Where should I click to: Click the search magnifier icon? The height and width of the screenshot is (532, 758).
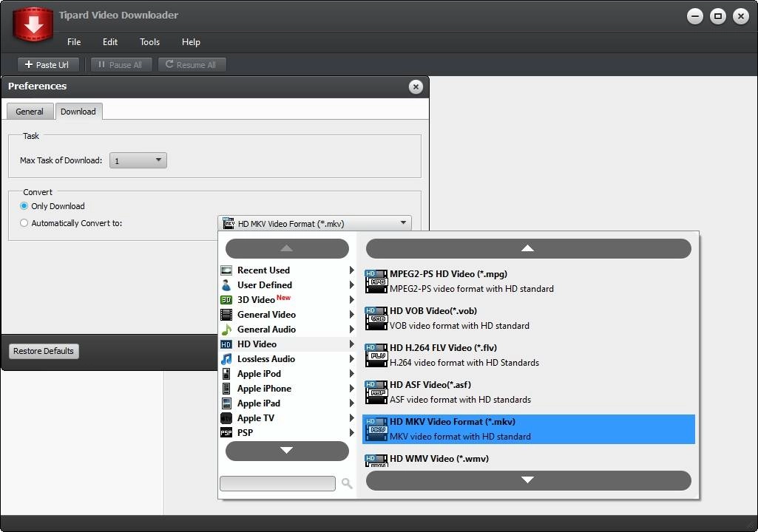click(x=347, y=483)
